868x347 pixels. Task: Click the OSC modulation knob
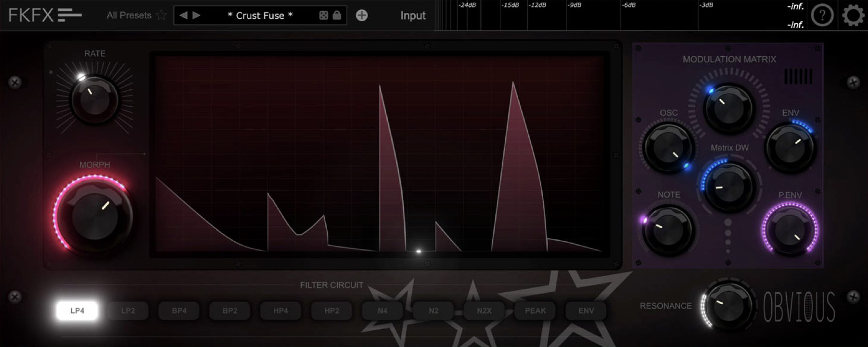pos(668,147)
